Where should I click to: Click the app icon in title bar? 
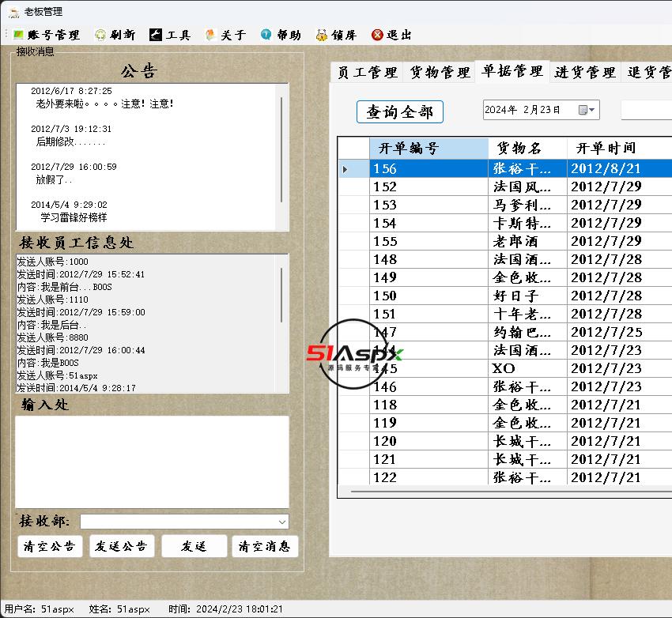coord(13,12)
